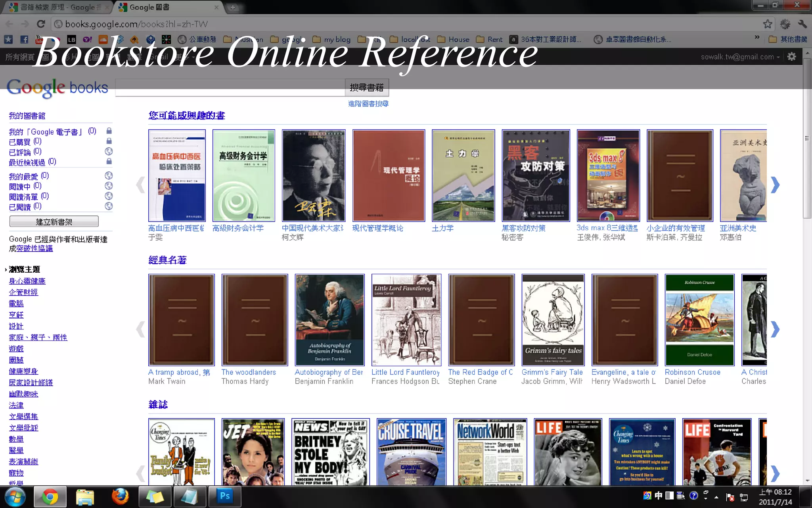The image size is (812, 508).
Task: Click the globe icon beside 我的最愛
Action: coord(109,175)
